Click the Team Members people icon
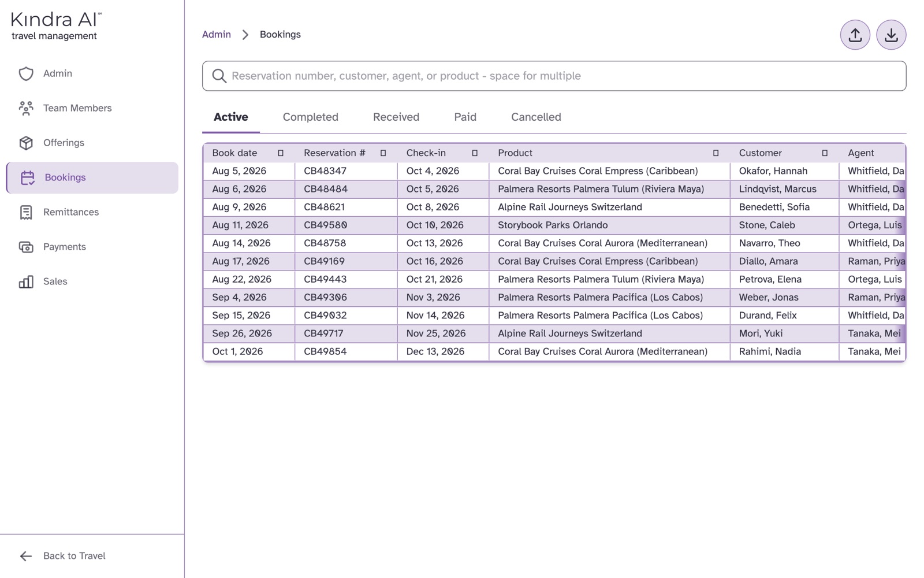Image resolution: width=924 pixels, height=578 pixels. [x=26, y=108]
